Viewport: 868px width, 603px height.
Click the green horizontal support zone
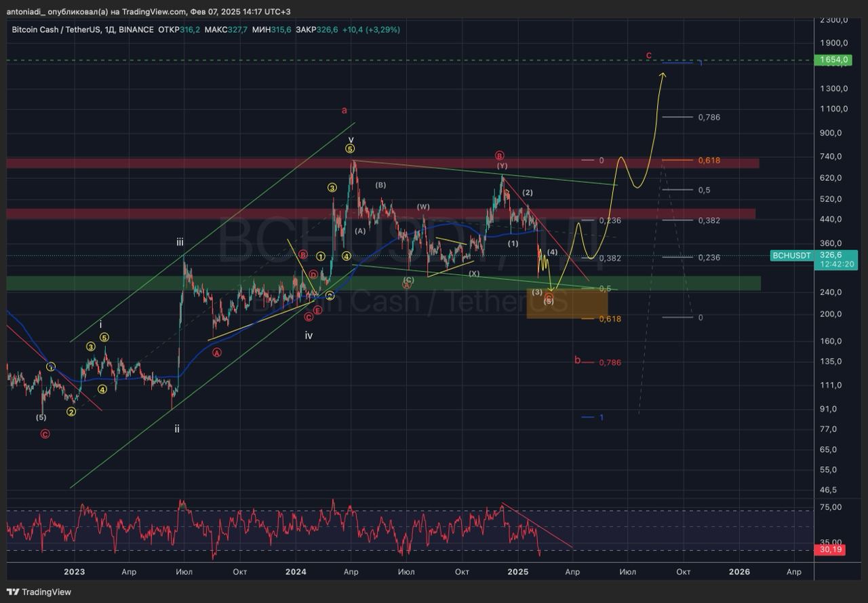tap(383, 284)
